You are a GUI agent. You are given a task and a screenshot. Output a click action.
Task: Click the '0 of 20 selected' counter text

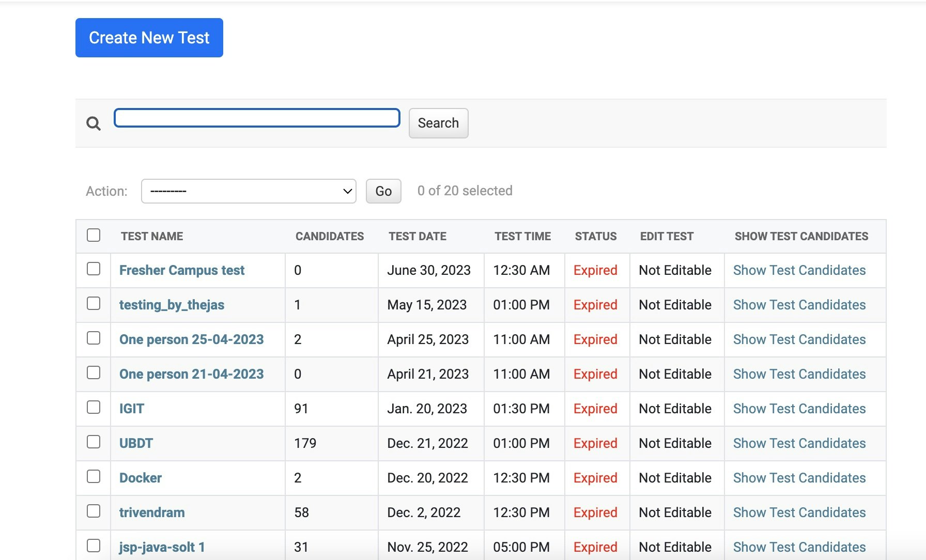[465, 191]
